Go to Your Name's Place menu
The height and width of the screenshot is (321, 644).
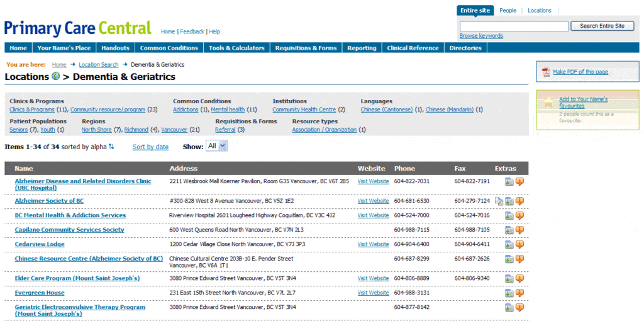64,48
